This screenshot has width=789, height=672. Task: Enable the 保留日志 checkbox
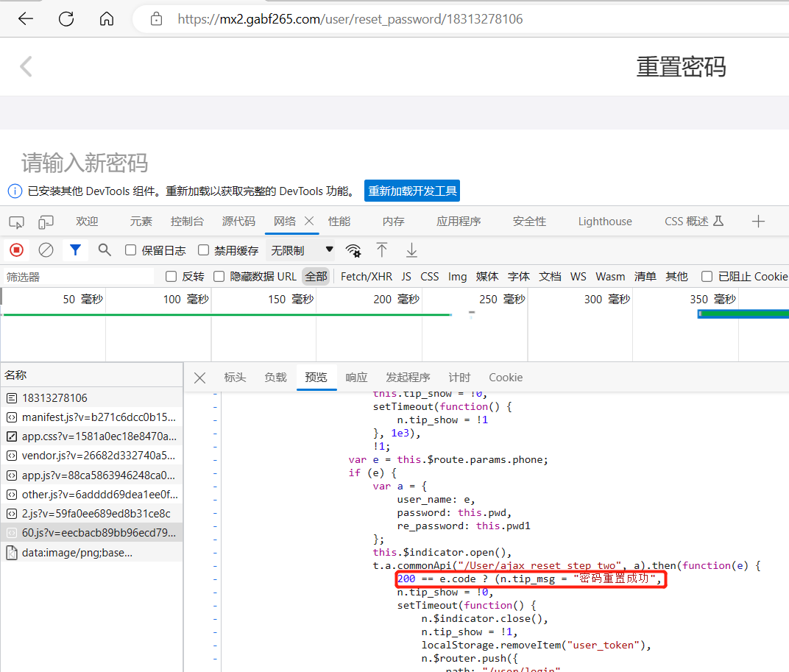pos(130,250)
